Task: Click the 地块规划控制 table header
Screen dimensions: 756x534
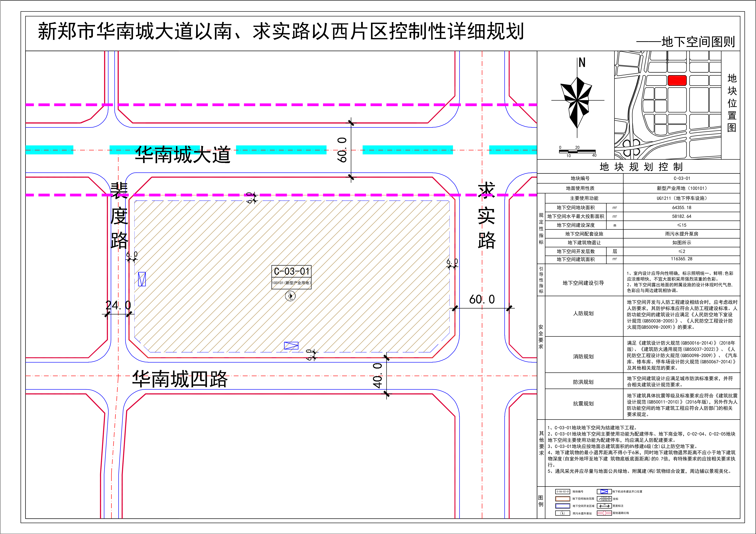Action: (x=641, y=167)
